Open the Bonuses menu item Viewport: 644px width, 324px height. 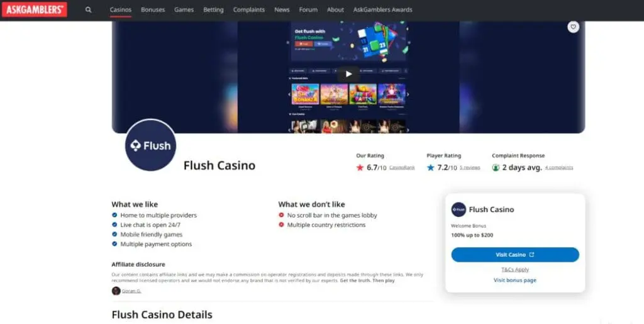(x=153, y=10)
